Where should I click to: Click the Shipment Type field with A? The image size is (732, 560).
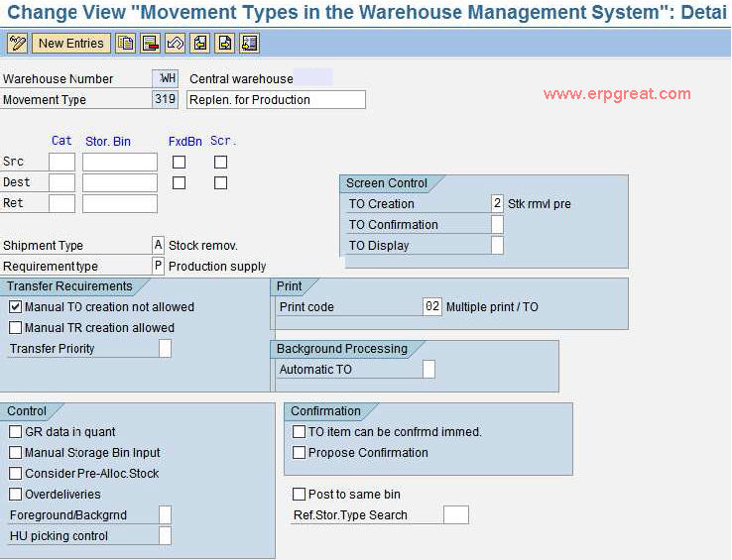point(159,245)
